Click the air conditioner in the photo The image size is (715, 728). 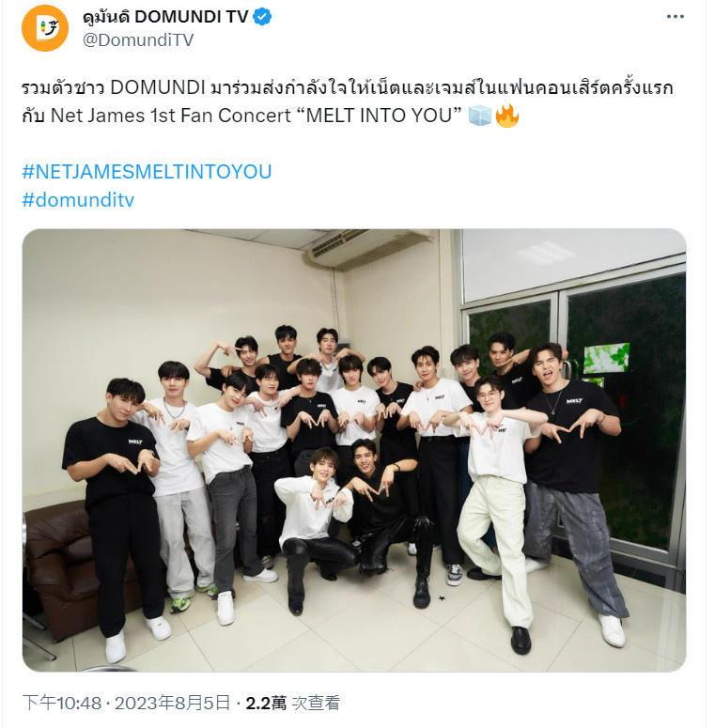[367, 248]
